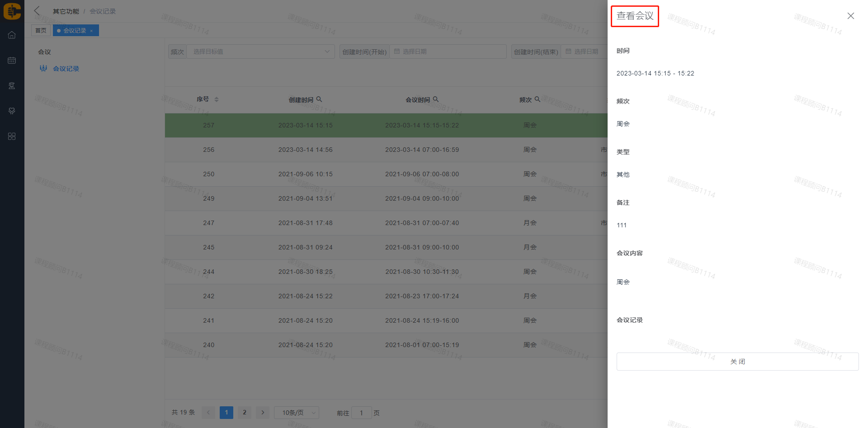Click the heart-in-hands care icon
The height and width of the screenshot is (428, 868).
12,111
